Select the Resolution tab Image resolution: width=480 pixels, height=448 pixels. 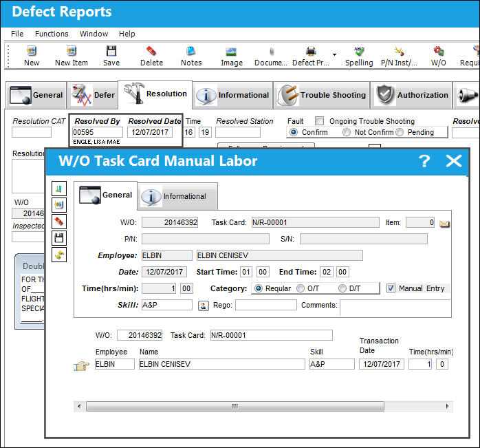tap(155, 94)
